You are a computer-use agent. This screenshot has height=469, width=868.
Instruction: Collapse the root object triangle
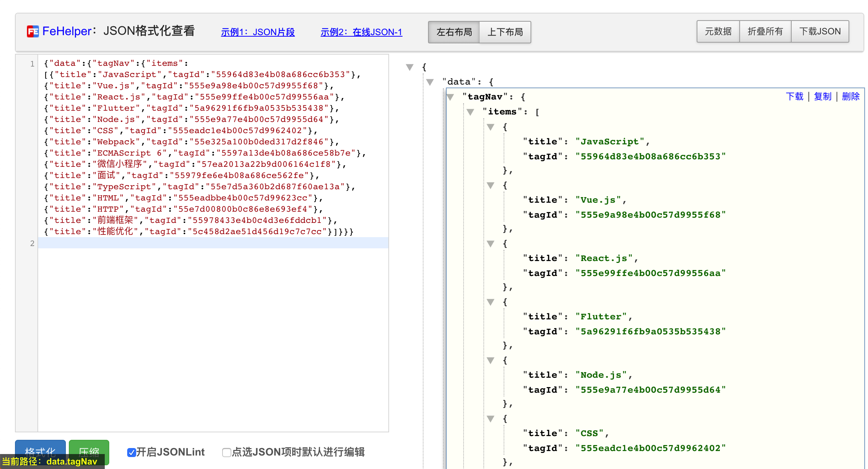(x=410, y=67)
